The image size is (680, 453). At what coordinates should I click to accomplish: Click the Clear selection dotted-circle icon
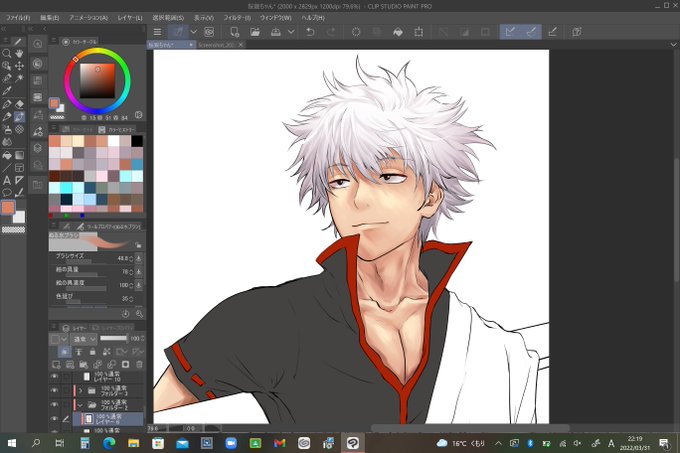(356, 32)
